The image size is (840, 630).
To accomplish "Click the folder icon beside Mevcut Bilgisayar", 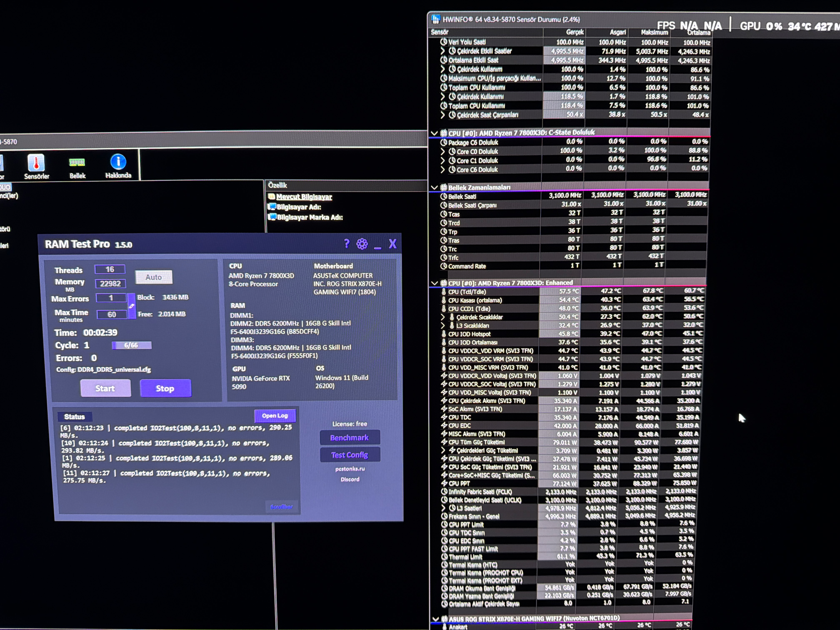I will pos(271,197).
